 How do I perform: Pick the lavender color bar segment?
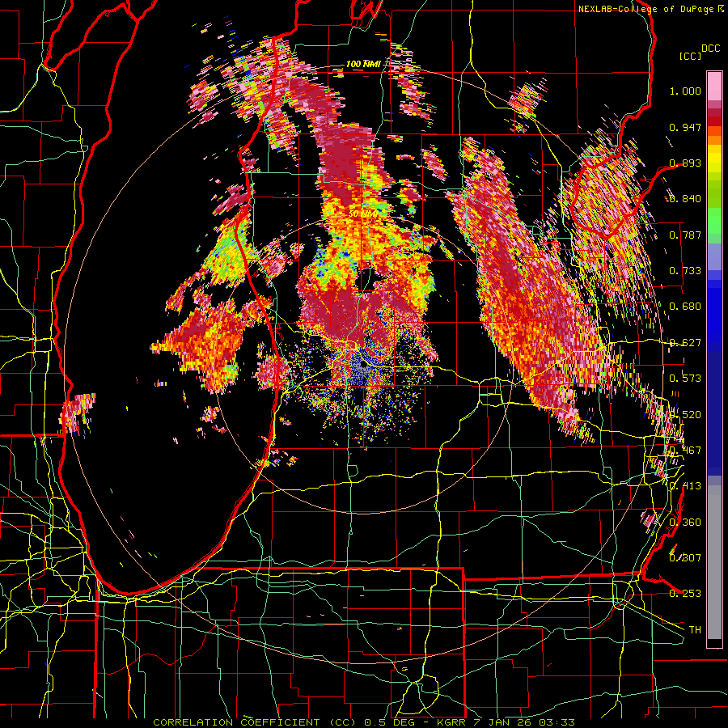pyautogui.click(x=714, y=256)
